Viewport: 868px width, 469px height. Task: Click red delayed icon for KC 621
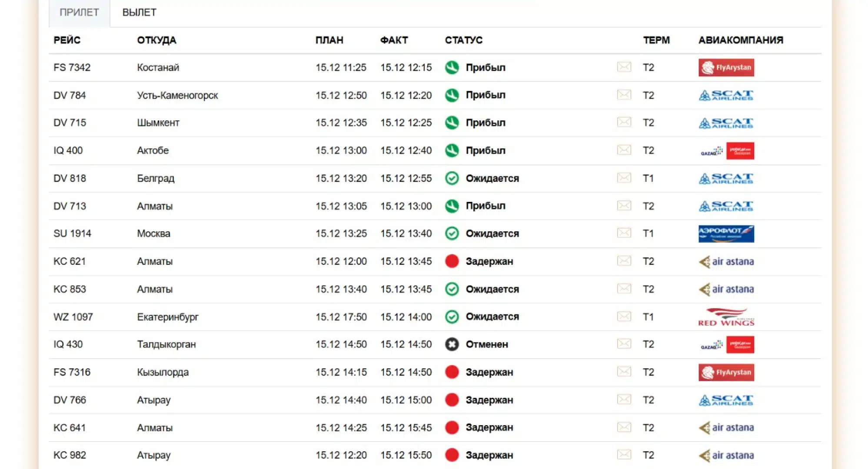(x=452, y=261)
